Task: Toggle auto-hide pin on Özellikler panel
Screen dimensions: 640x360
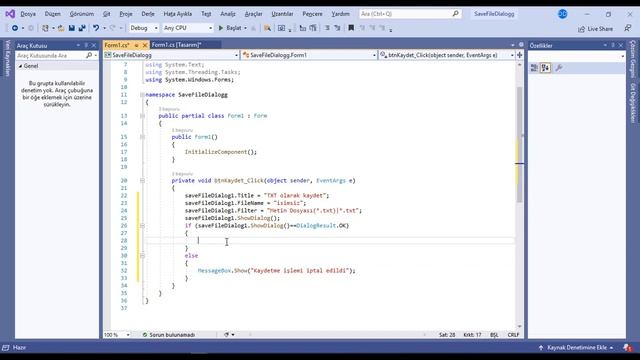Action: (x=613, y=45)
